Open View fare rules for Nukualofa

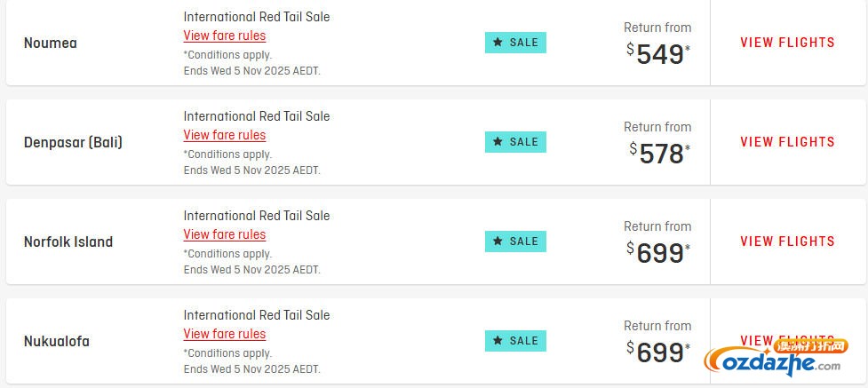pyautogui.click(x=225, y=334)
